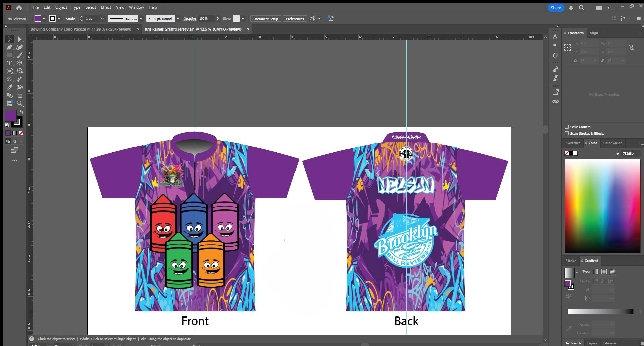Select the Direct Selection tool
The height and width of the screenshot is (346, 644).
pos(20,39)
